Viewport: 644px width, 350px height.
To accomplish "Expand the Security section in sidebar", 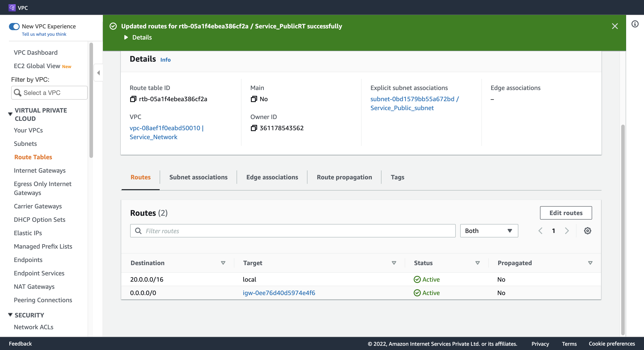I will (x=10, y=315).
